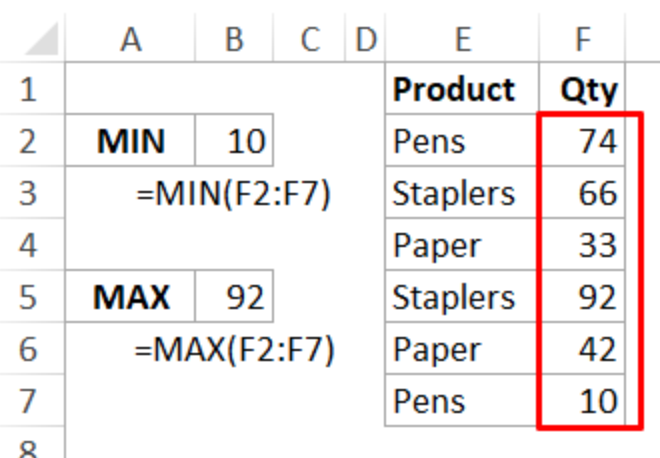Screen dimensions: 660x458
Task: Select row 1 header
Action: pos(27,90)
